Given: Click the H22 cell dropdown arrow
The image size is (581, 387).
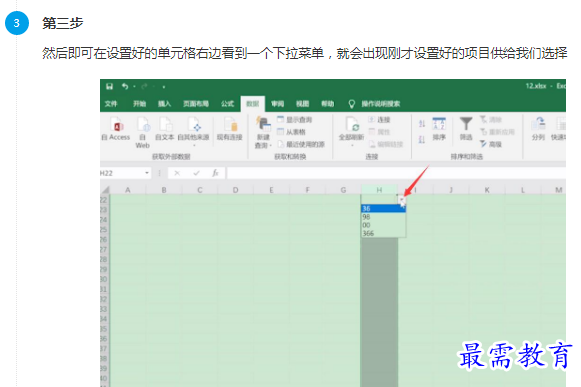Looking at the screenshot, I should pyautogui.click(x=402, y=200).
